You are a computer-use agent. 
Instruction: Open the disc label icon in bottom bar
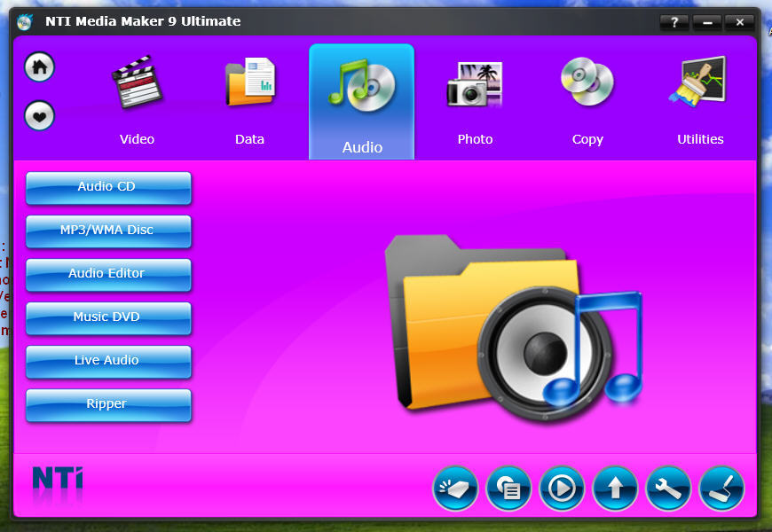(x=508, y=489)
